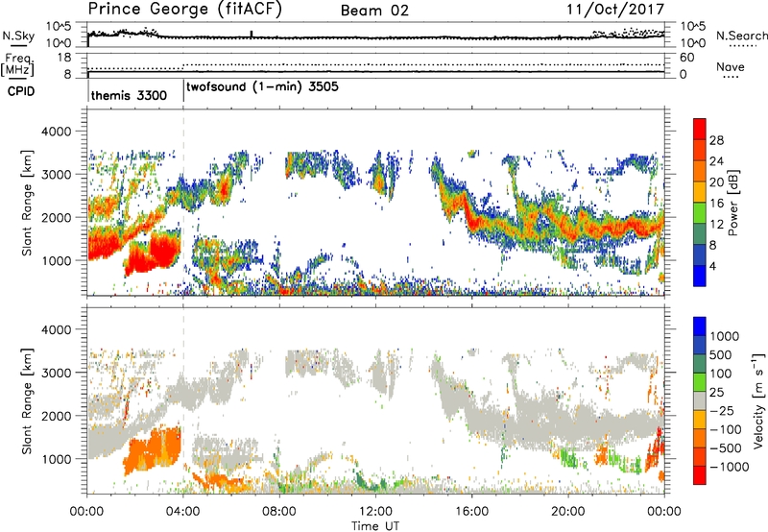Click the '12:00' time tick label
The width and height of the screenshot is (768, 532).
[375, 512]
